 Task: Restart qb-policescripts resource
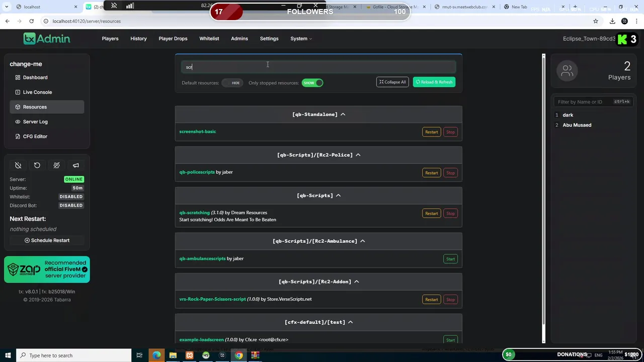(x=431, y=172)
